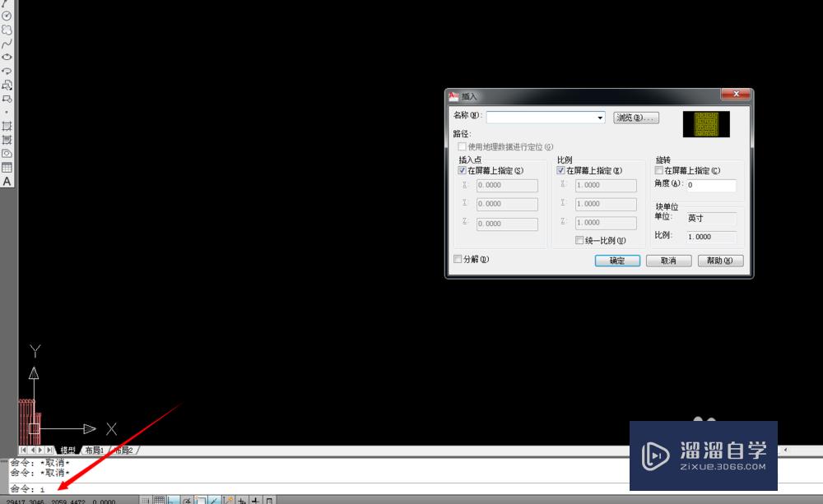823x504 pixels.
Task: Toggle snap mode in status bar
Action: pos(146,498)
